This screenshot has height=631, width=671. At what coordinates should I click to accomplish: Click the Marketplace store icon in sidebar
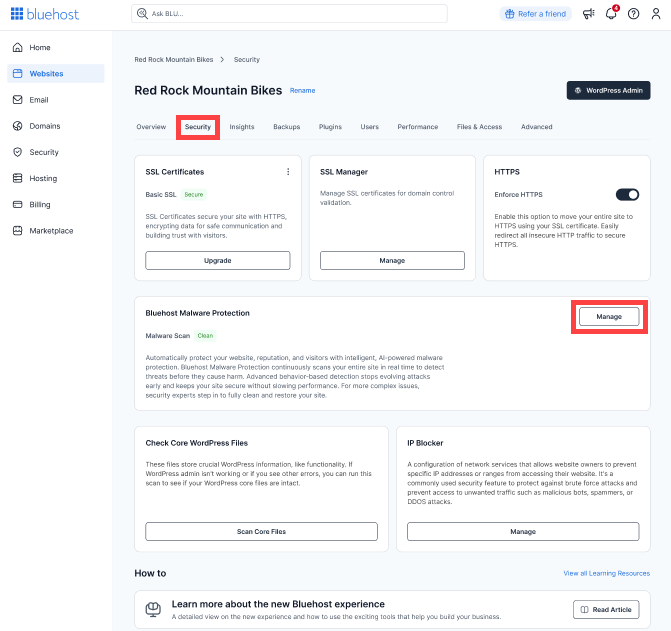18,231
